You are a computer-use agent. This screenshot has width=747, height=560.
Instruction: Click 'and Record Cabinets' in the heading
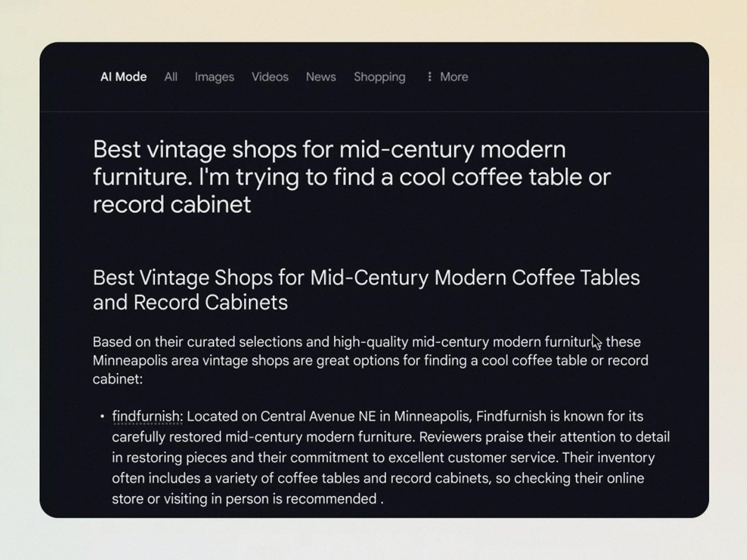click(x=190, y=302)
